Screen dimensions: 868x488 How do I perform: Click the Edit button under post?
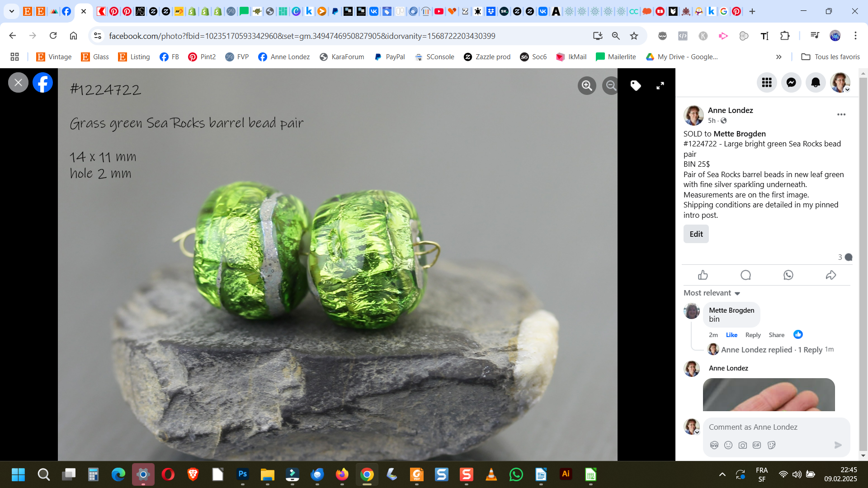(x=696, y=234)
